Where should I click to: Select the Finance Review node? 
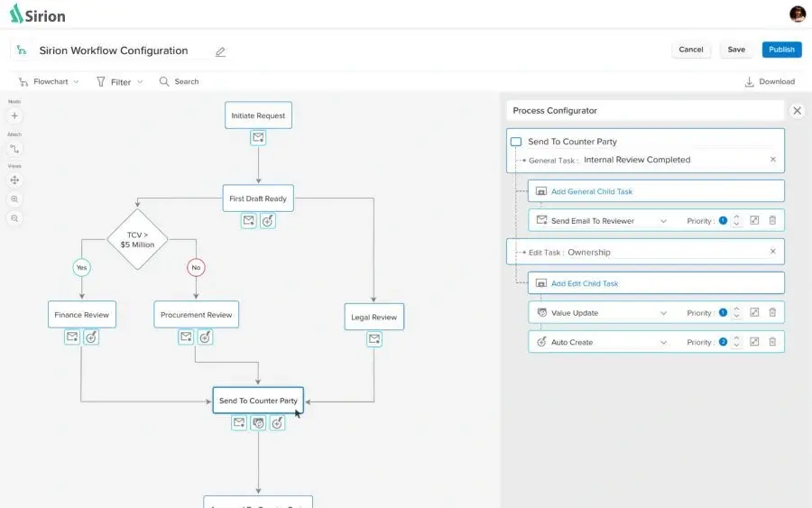81,315
